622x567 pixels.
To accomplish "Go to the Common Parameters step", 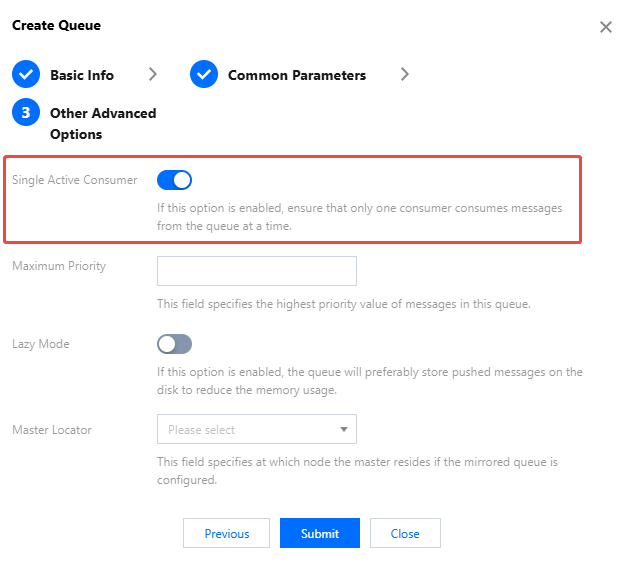I will click(x=296, y=75).
